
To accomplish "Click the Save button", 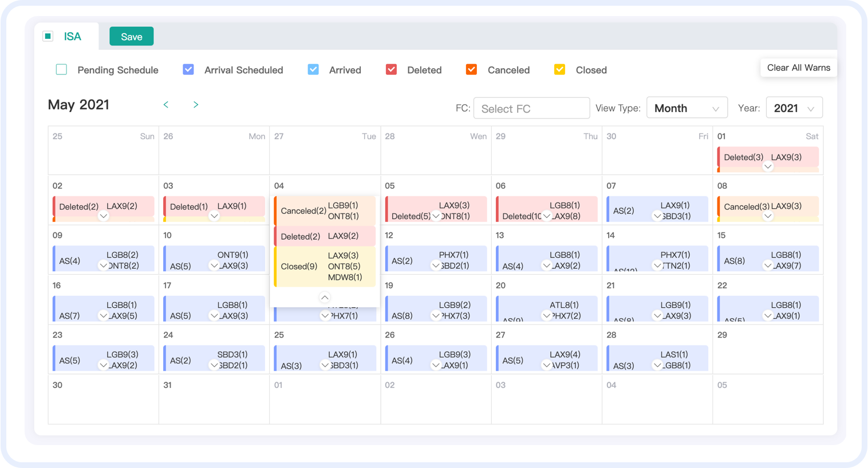I will coord(131,37).
